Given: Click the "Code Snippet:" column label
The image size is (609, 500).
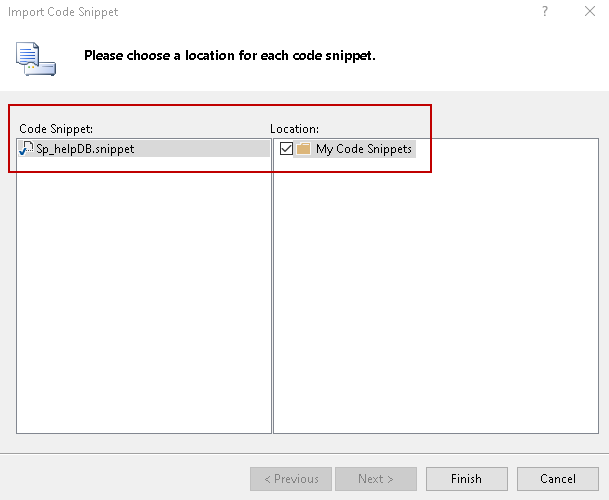Looking at the screenshot, I should click(x=56, y=129).
